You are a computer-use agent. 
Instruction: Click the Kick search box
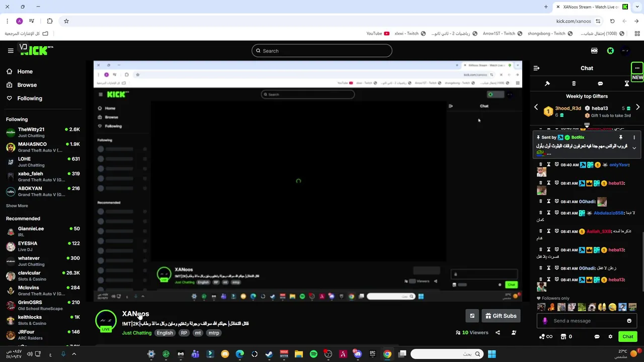point(322,51)
